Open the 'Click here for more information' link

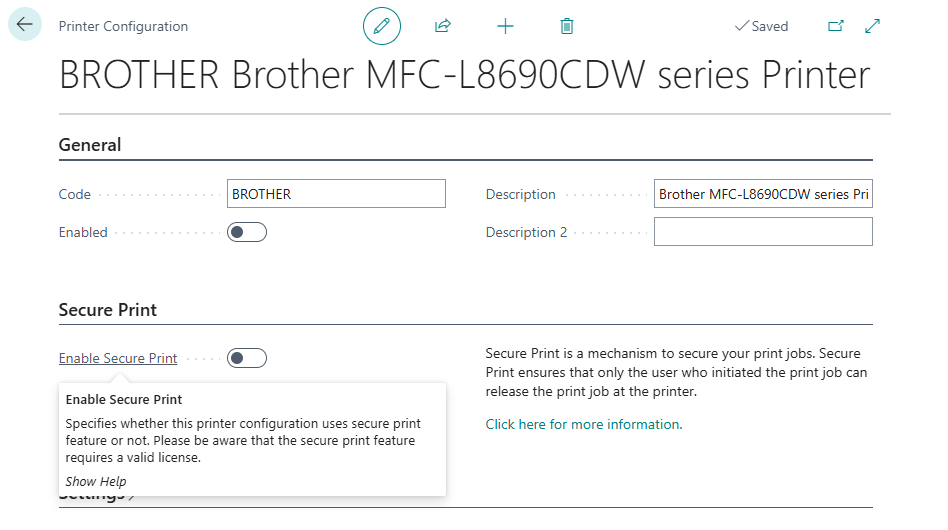pos(583,424)
